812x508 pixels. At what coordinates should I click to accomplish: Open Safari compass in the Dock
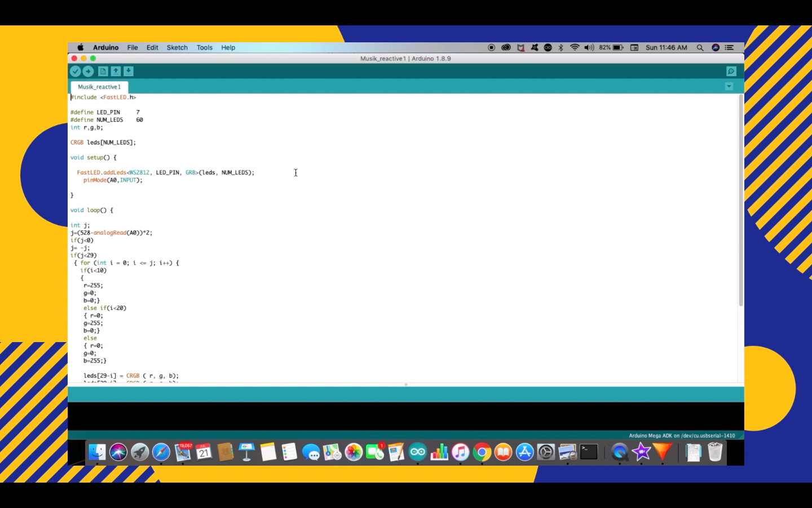[161, 452]
